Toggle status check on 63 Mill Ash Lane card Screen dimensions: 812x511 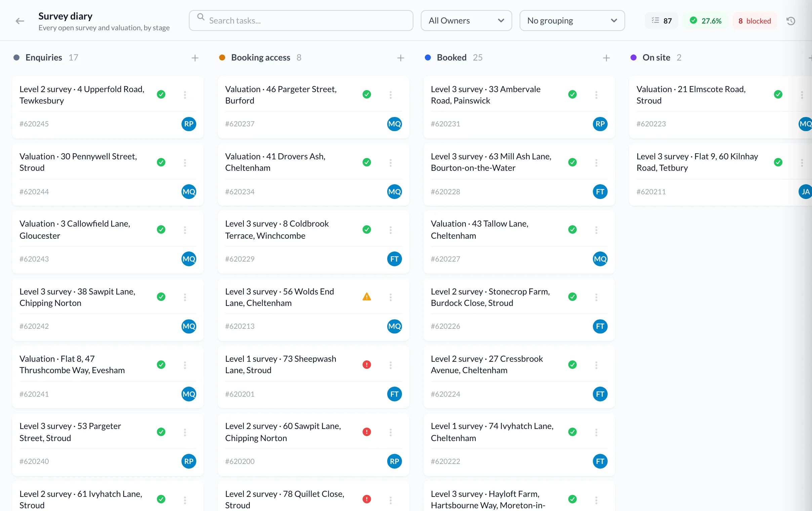pyautogui.click(x=572, y=162)
